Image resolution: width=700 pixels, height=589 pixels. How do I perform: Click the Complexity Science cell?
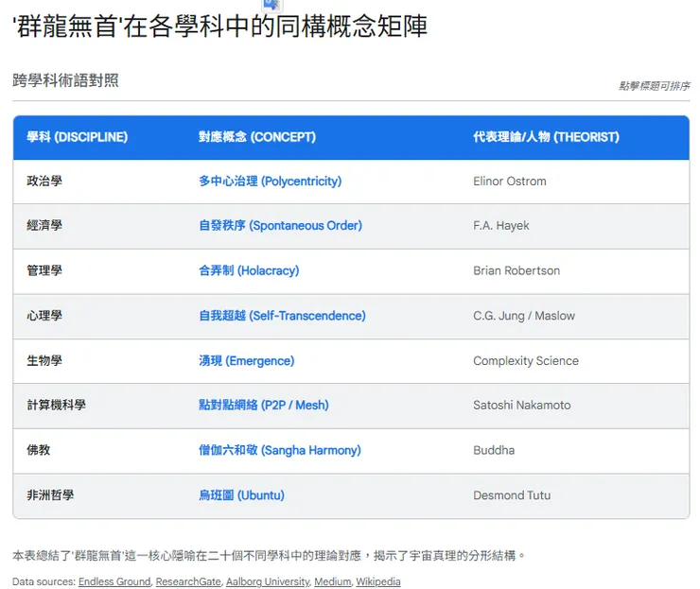526,360
